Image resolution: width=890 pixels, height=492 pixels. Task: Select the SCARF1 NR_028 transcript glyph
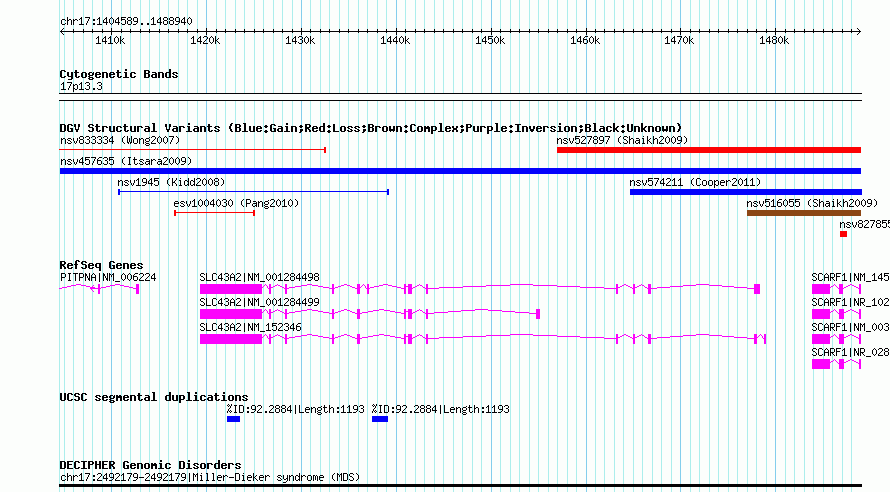(836, 364)
